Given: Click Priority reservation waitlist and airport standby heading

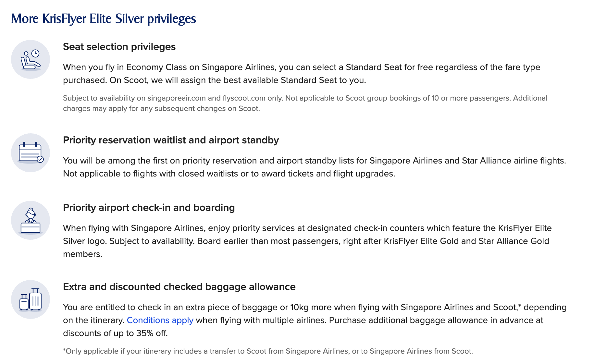Looking at the screenshot, I should (x=171, y=140).
